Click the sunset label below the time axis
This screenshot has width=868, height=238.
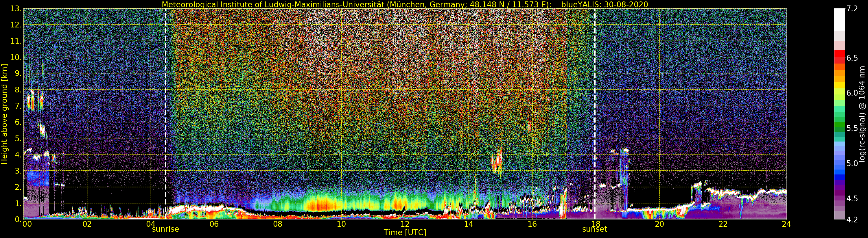(x=594, y=229)
